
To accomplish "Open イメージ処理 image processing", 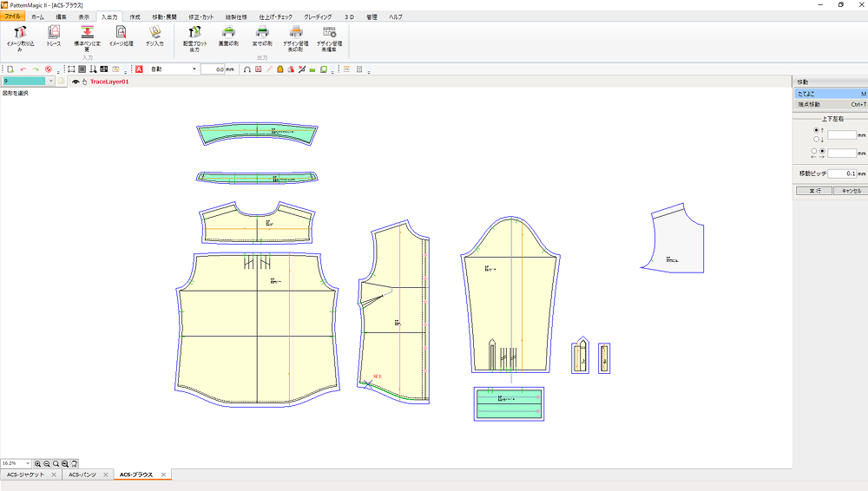I will [121, 33].
